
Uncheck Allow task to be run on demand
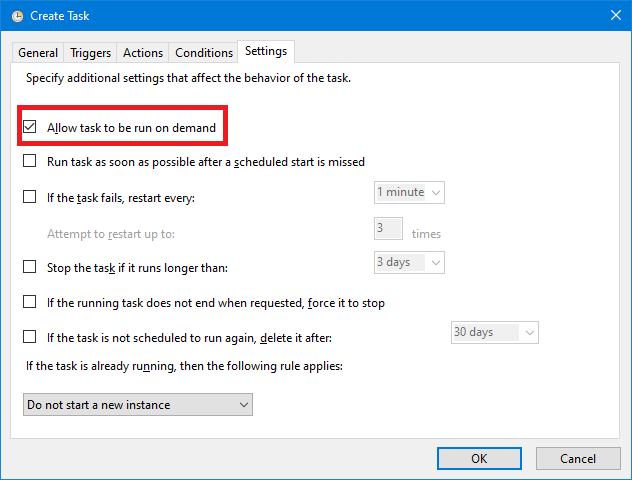pos(29,127)
